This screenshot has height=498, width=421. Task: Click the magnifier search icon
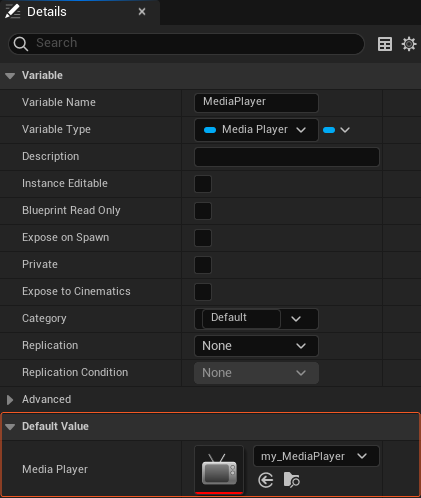coord(21,44)
